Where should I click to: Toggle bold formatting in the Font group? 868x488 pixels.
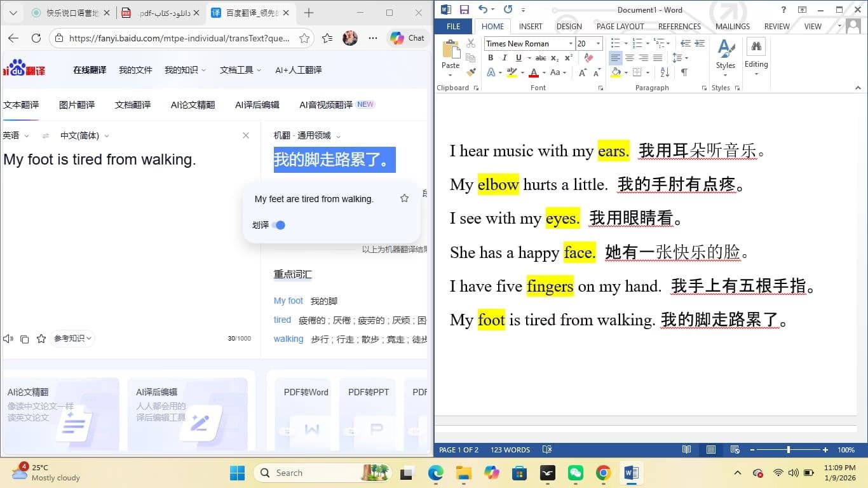490,58
